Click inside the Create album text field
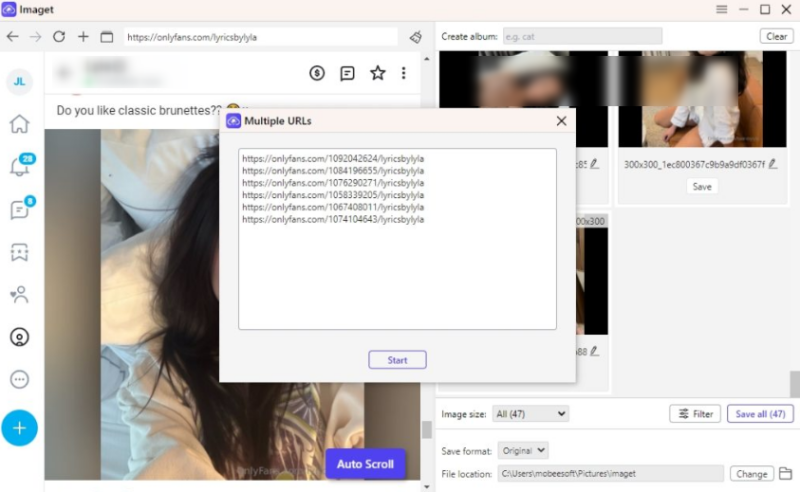 (581, 36)
